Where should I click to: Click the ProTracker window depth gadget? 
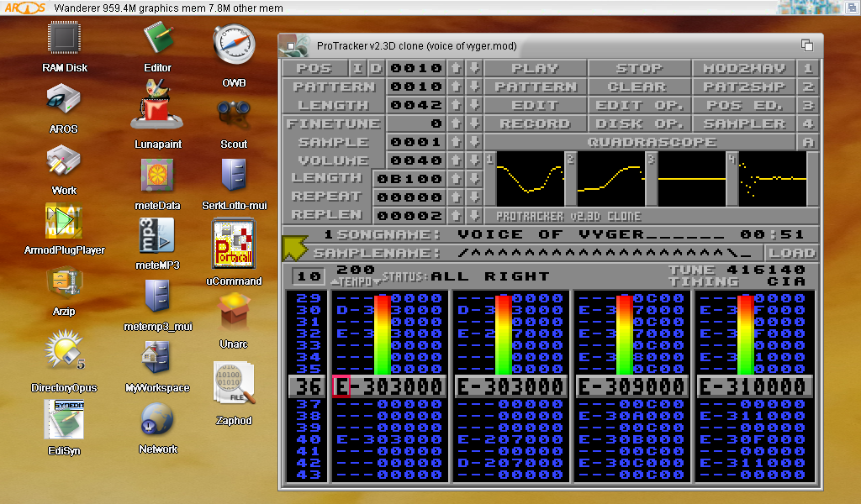tap(806, 45)
